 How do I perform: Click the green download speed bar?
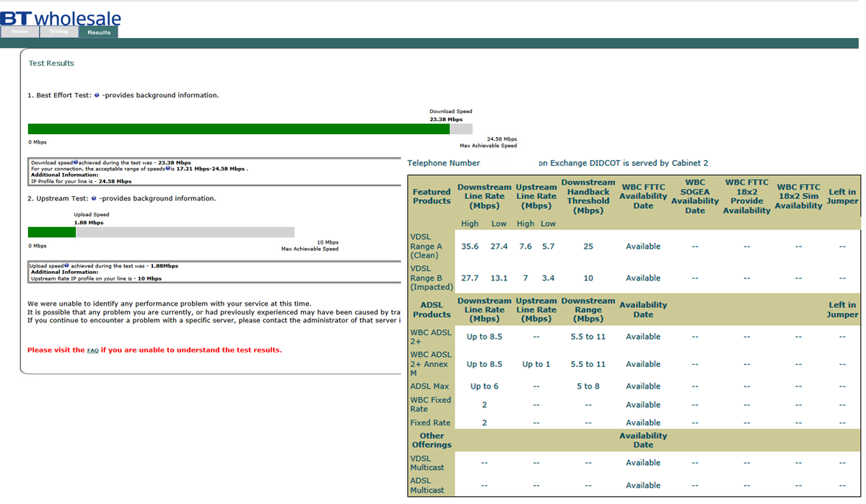238,129
